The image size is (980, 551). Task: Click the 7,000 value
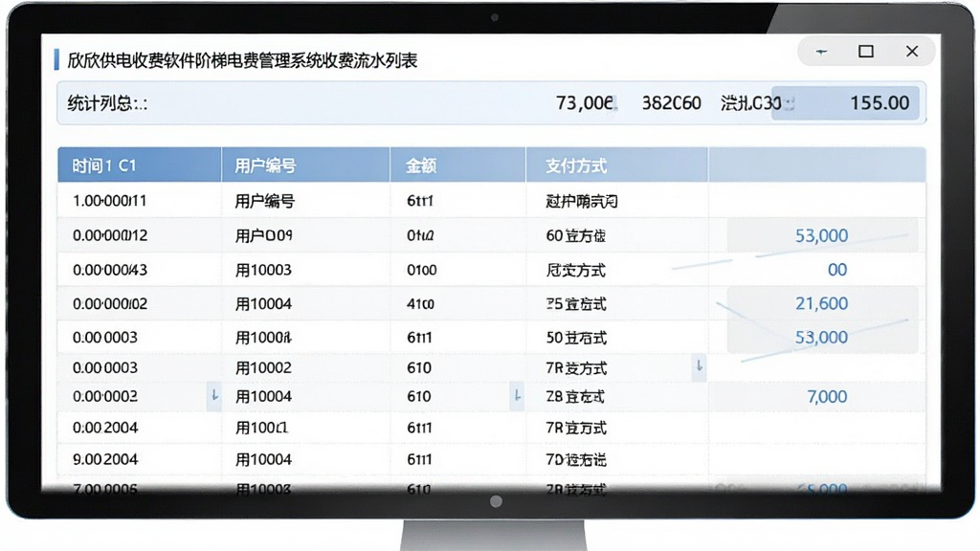[827, 397]
